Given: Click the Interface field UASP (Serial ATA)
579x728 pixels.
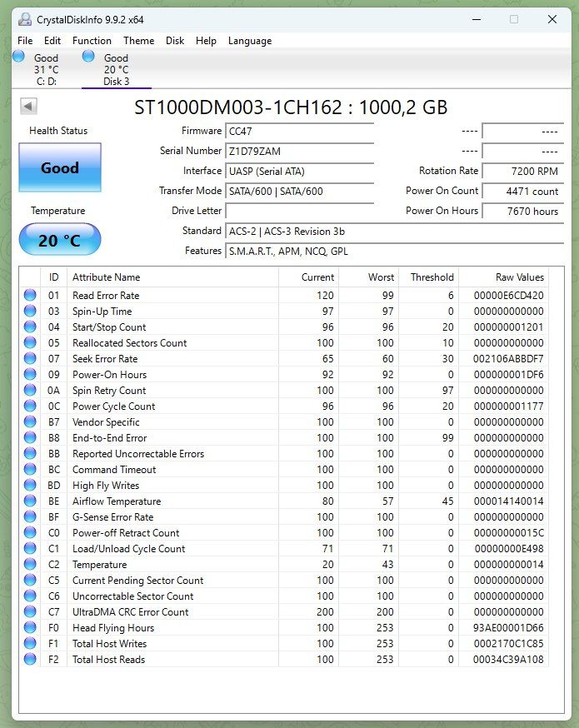Looking at the screenshot, I should tap(299, 172).
